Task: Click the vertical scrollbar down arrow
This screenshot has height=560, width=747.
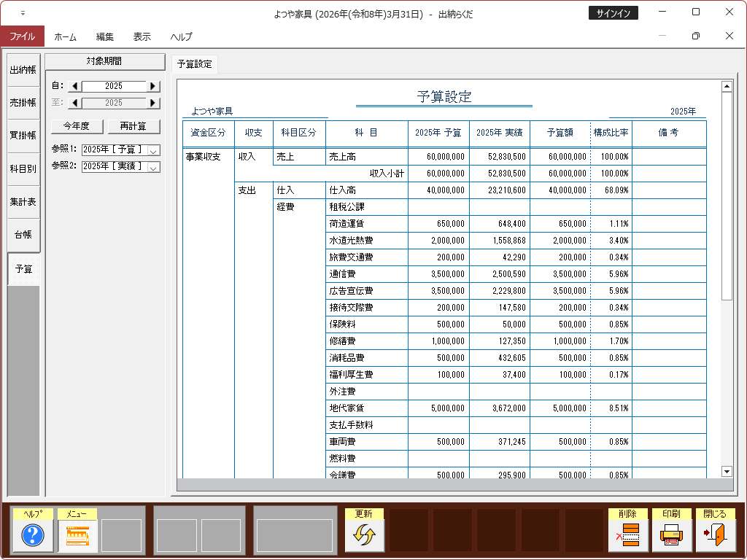Action: click(726, 471)
